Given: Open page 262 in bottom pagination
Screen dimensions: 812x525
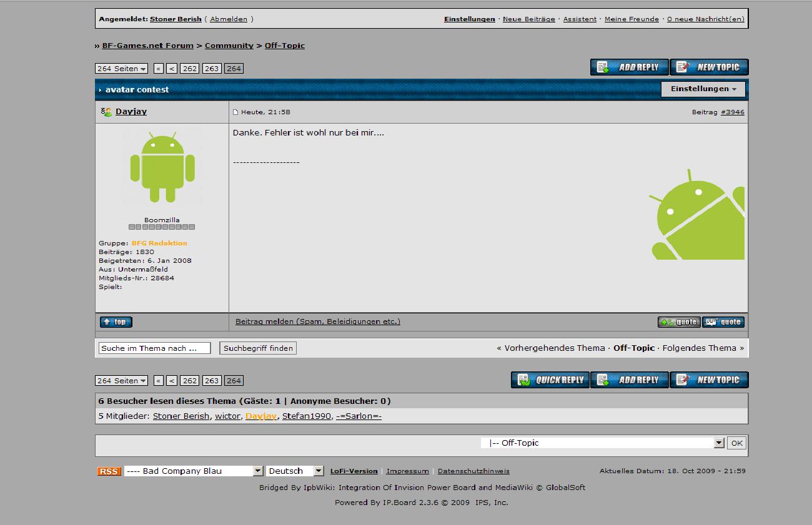Looking at the screenshot, I should 190,381.
